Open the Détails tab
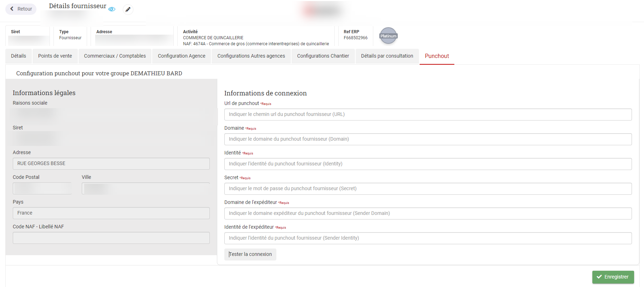This screenshot has width=644, height=287. tap(18, 56)
